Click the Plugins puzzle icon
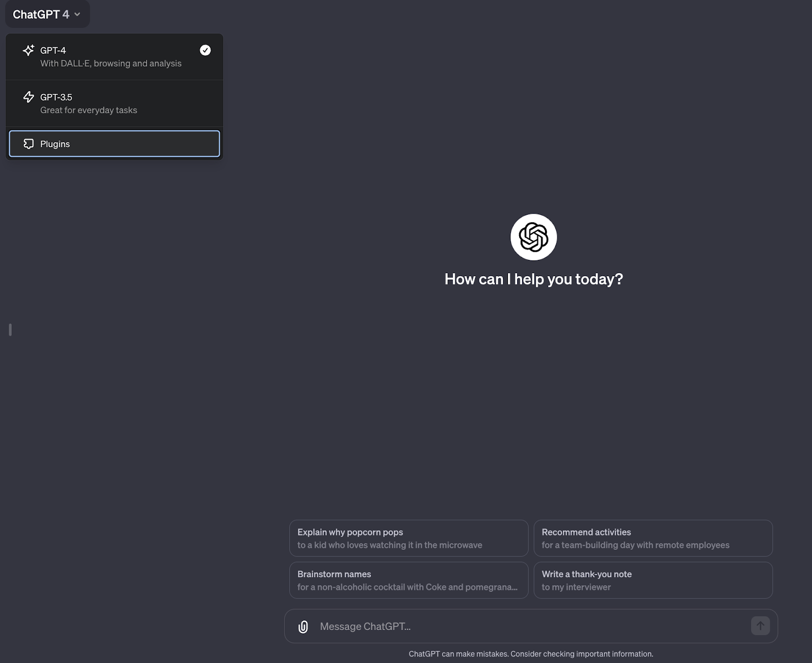This screenshot has width=812, height=663. [x=28, y=144]
